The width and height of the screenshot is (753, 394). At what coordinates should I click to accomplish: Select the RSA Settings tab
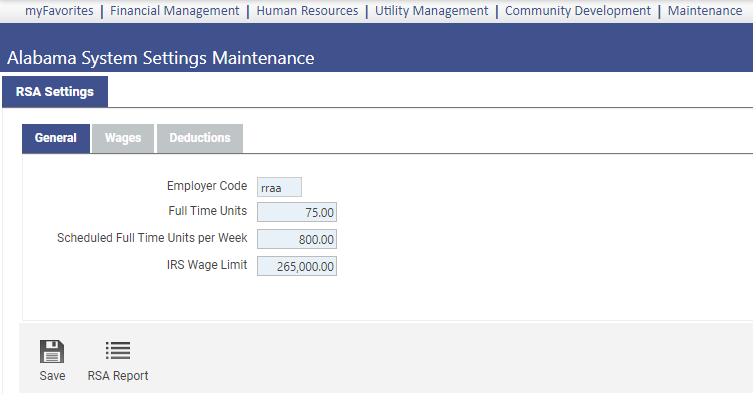pyautogui.click(x=55, y=92)
